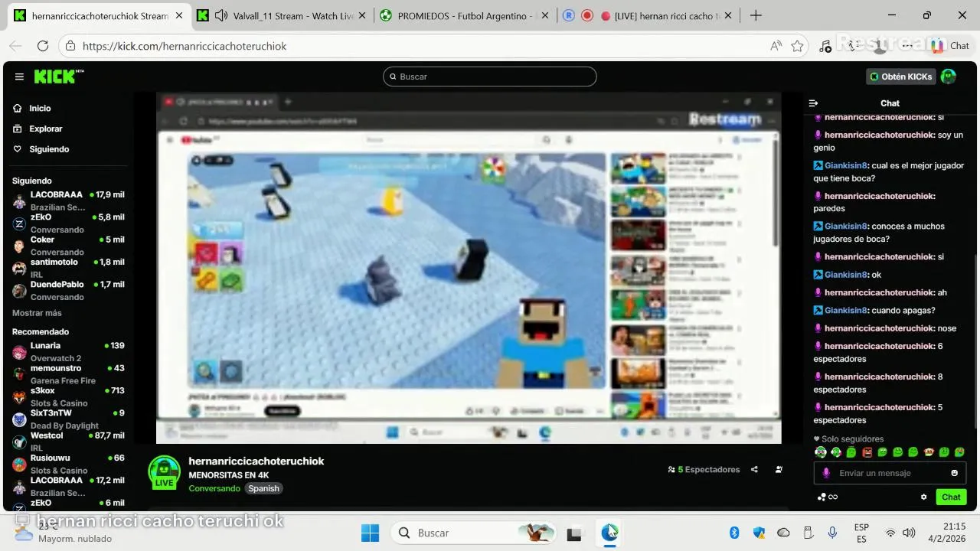Image resolution: width=980 pixels, height=551 pixels.
Task: Click the KICK logo
Action: click(x=58, y=77)
